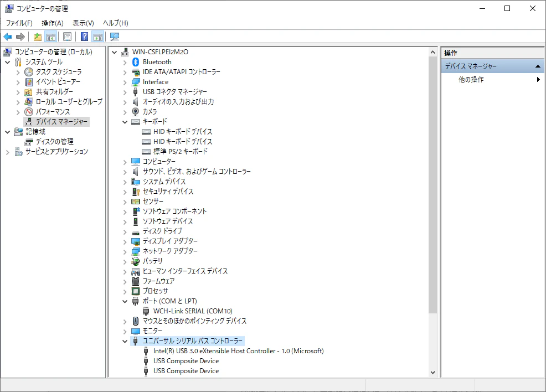Viewport: 546px width, 392px height.
Task: Expand the ネットワーク アダプター category
Action: click(125, 251)
